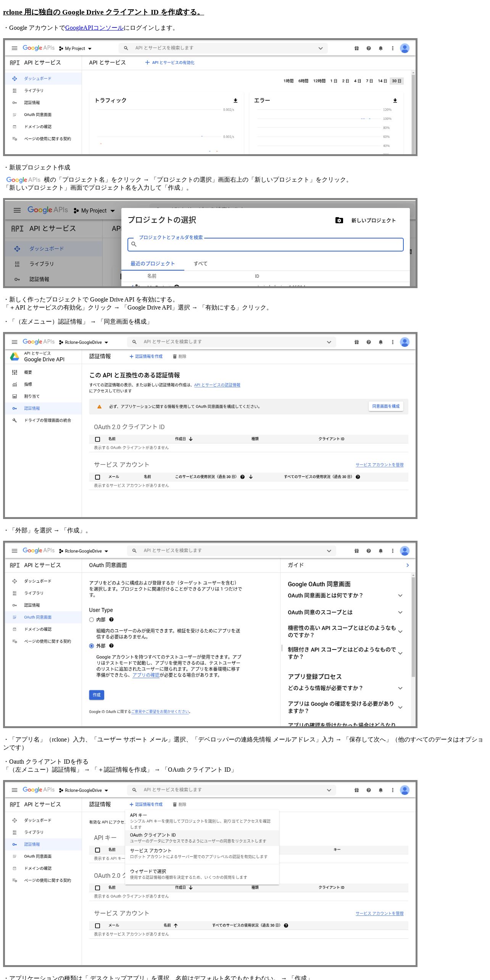Switch to 最近のプロジェクト tab
The height and width of the screenshot is (980, 490).
(153, 264)
